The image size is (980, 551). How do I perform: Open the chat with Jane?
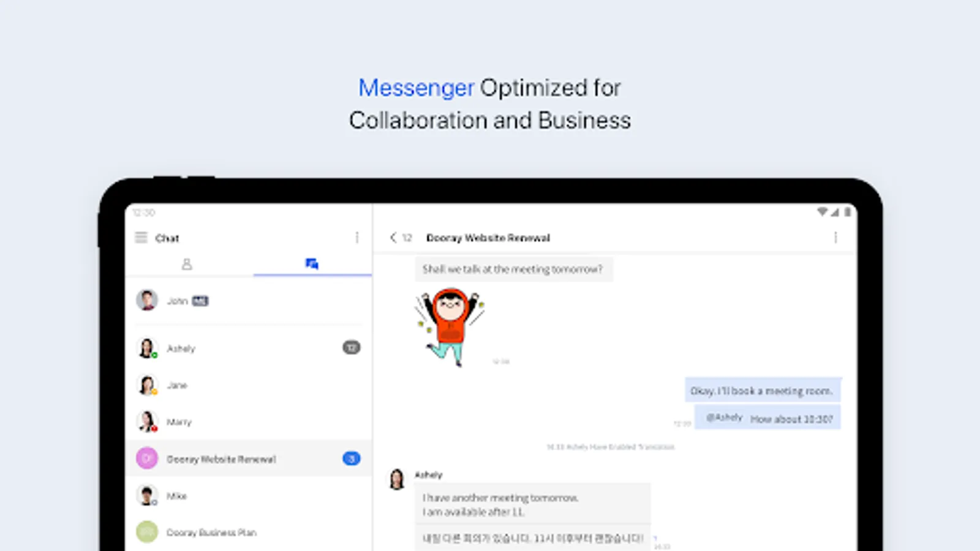point(249,385)
